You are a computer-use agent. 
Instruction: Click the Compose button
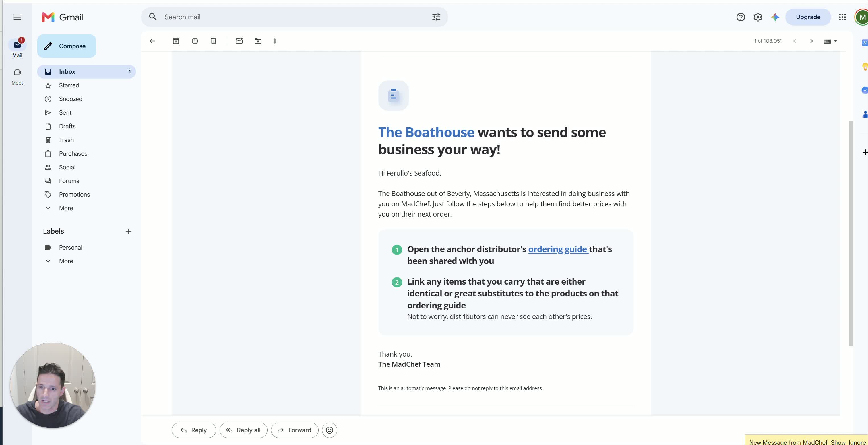pos(66,46)
